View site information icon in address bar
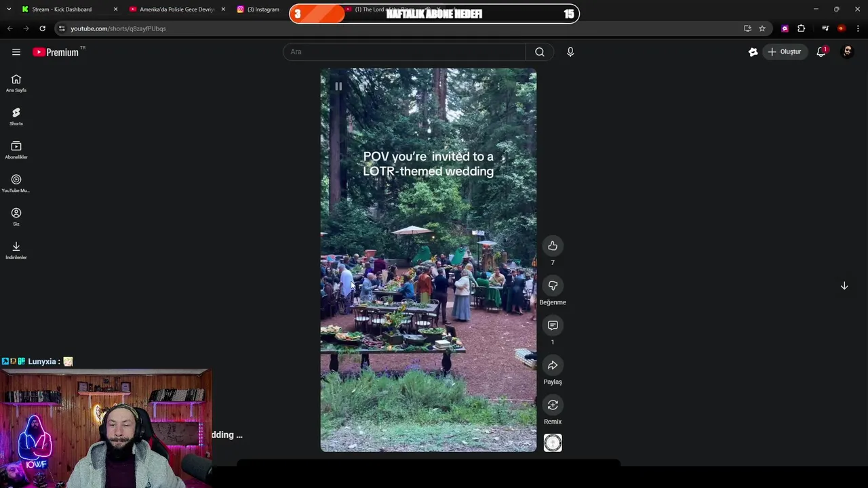This screenshot has height=488, width=868. tap(61, 28)
